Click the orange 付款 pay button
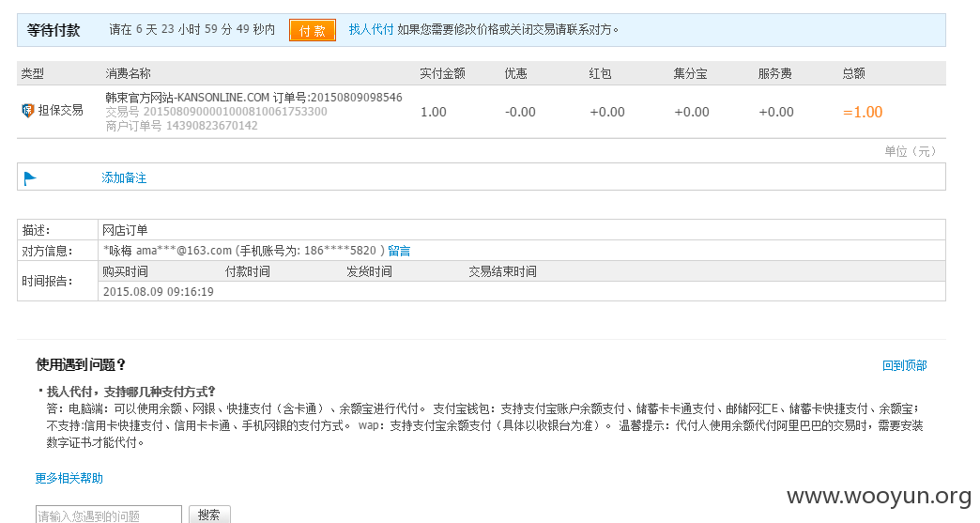The height and width of the screenshot is (523, 980). click(313, 30)
